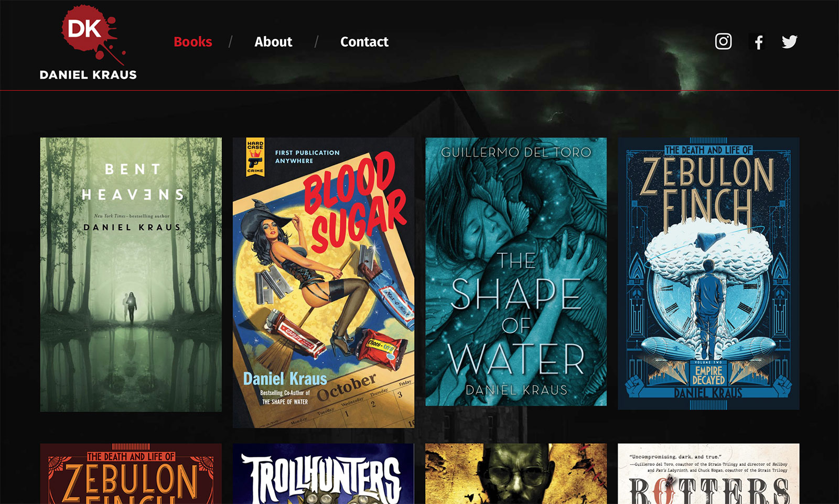
Task: Open Zebulon Finch Empire Decayed cover
Action: point(708,273)
